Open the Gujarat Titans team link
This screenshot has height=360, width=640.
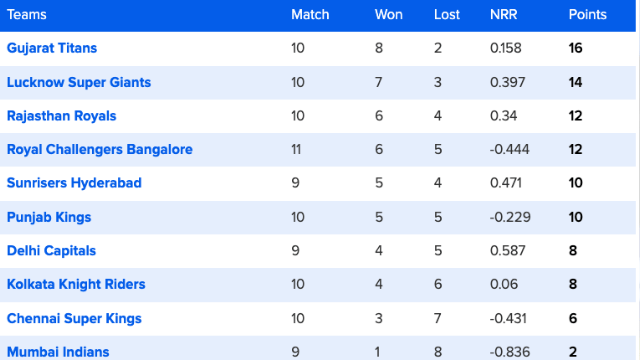point(52,48)
